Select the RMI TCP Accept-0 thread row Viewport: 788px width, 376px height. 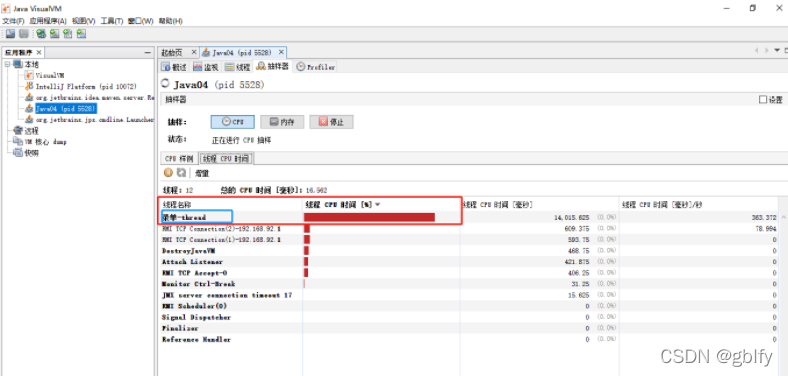(x=469, y=272)
